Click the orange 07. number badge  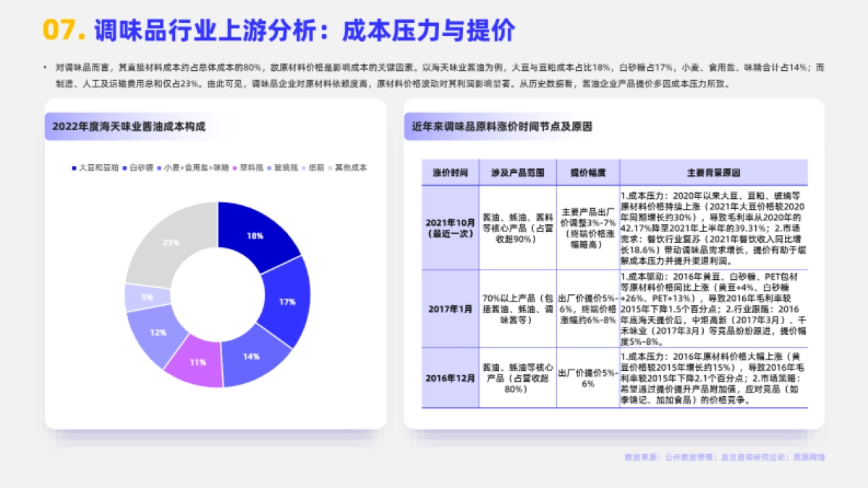[61, 30]
